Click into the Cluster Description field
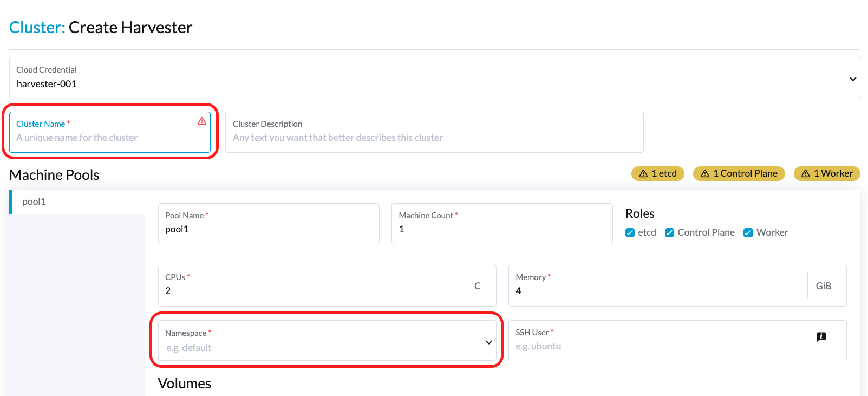Screen dimensions: 868x396 click(x=433, y=138)
